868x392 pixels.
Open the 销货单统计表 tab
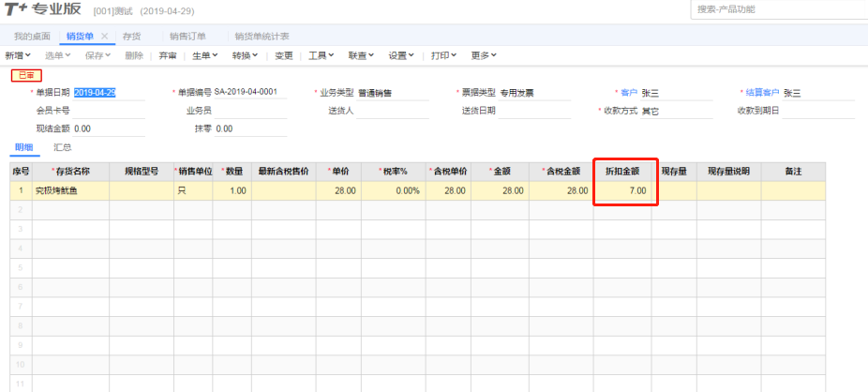(x=262, y=37)
